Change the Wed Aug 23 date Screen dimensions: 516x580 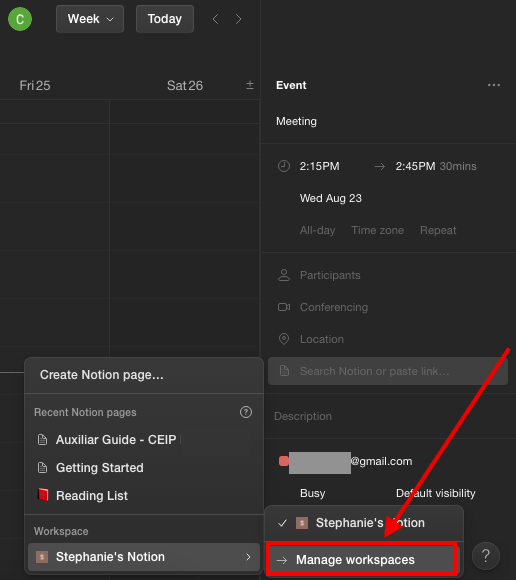(x=331, y=198)
